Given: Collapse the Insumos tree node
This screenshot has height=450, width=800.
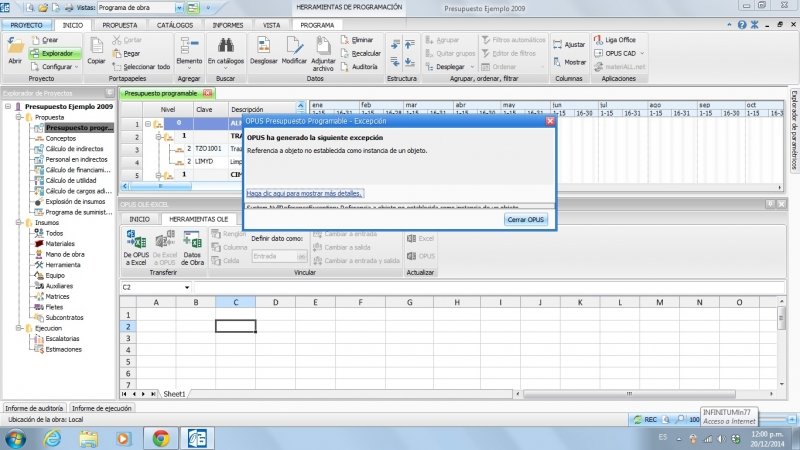Looking at the screenshot, I should 19,223.
